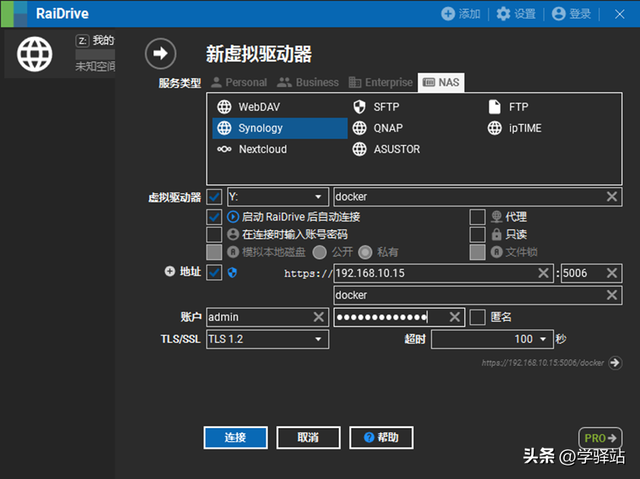
Task: Switch to the Personal service tab
Action: point(240,82)
